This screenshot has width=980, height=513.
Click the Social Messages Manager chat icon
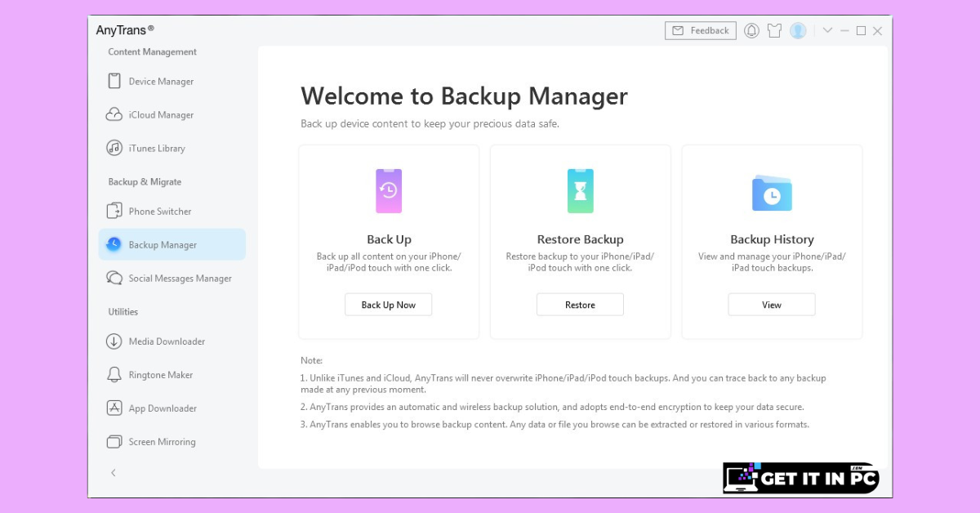point(114,278)
